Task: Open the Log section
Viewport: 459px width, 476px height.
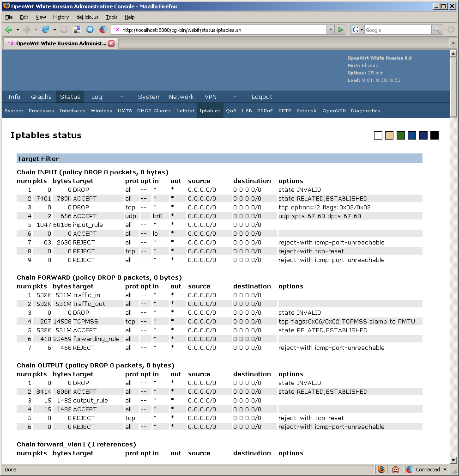Action: [97, 97]
